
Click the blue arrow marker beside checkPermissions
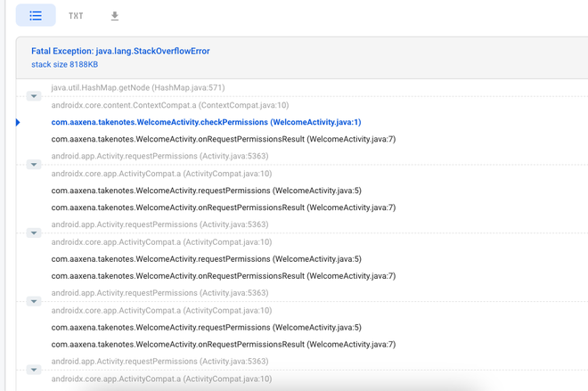tap(18, 122)
